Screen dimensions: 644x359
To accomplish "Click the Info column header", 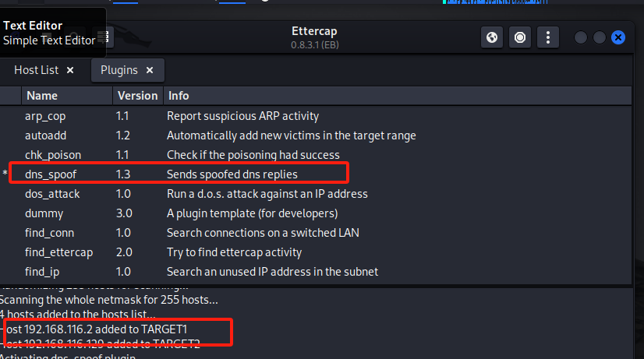I will click(x=179, y=96).
